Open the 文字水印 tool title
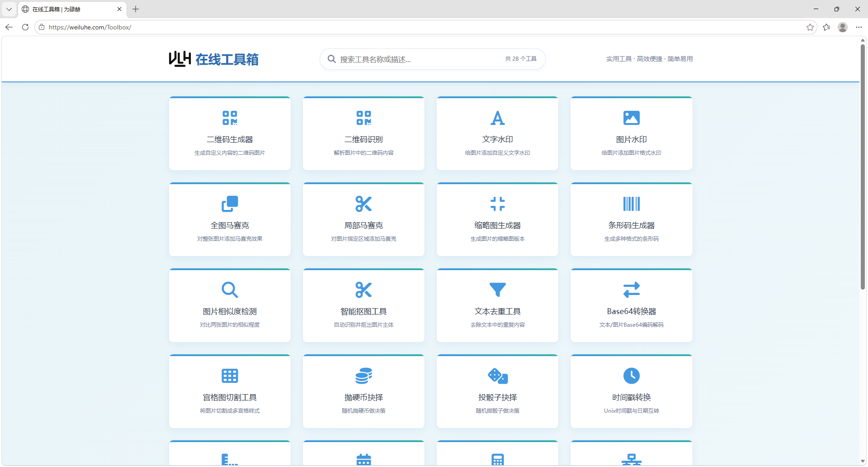The width and height of the screenshot is (868, 467). [x=497, y=139]
